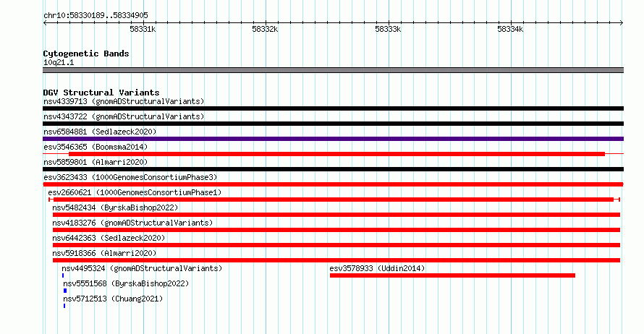Select red bar below nsv6442363 label
Image resolution: width=644 pixels, height=334 pixels.
pos(336,245)
